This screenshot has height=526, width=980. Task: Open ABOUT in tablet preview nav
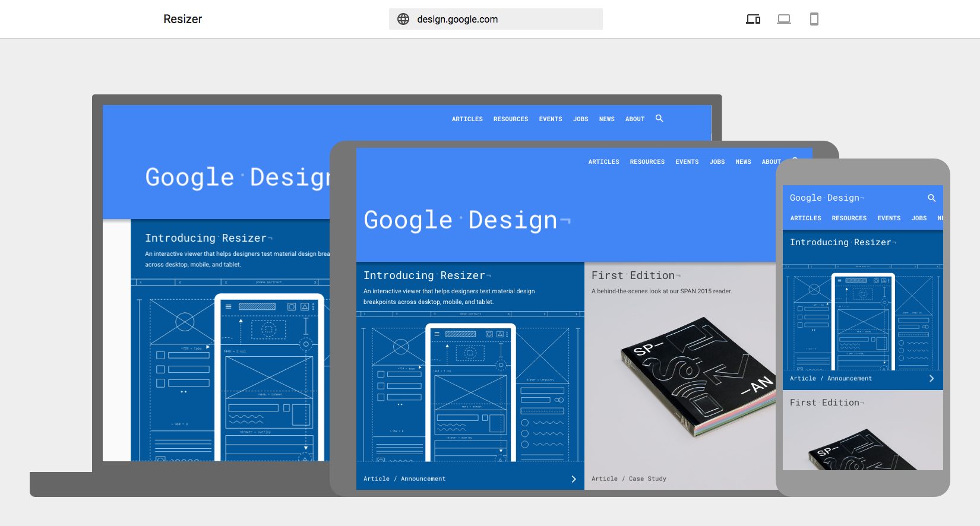(x=771, y=162)
